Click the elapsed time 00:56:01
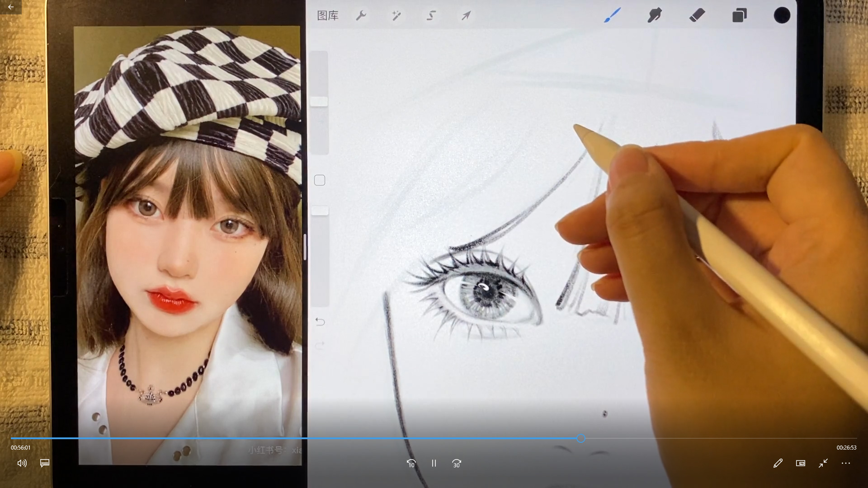 point(21,448)
